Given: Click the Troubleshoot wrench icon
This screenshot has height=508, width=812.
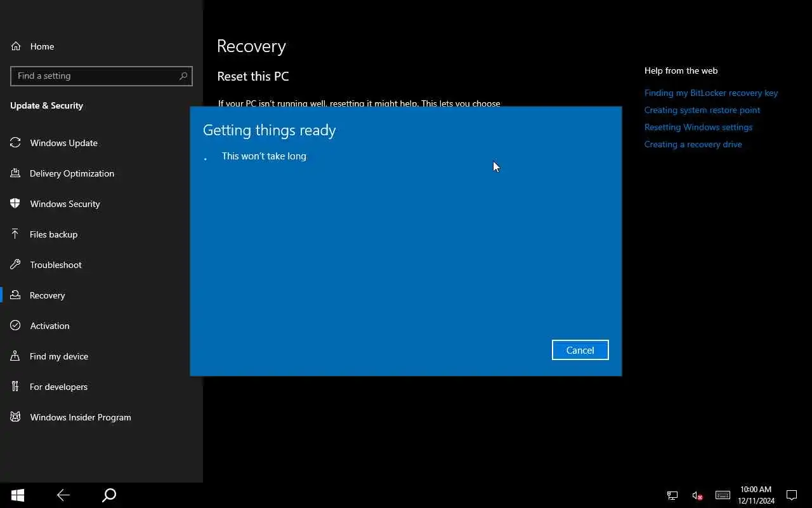Looking at the screenshot, I should pos(15,265).
